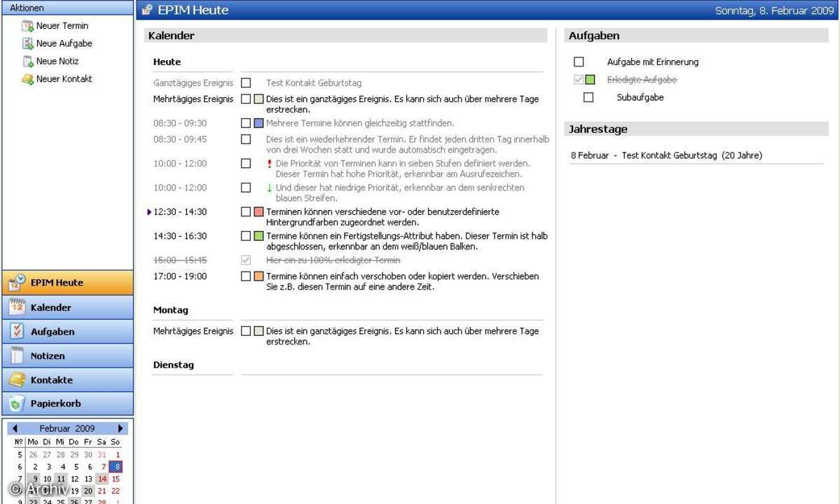Check the 14:30 - 16:30 appointment checkbox
The height and width of the screenshot is (504, 840).
tap(246, 236)
